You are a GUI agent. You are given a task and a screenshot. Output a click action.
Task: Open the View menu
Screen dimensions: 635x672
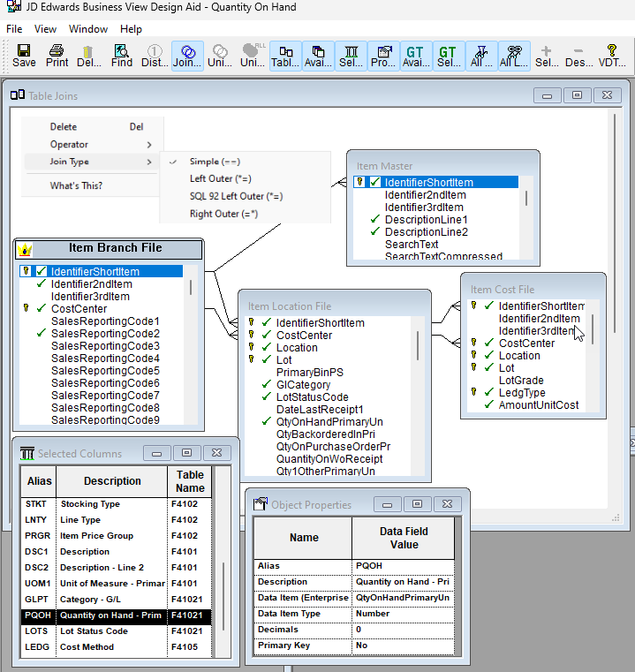(x=45, y=29)
